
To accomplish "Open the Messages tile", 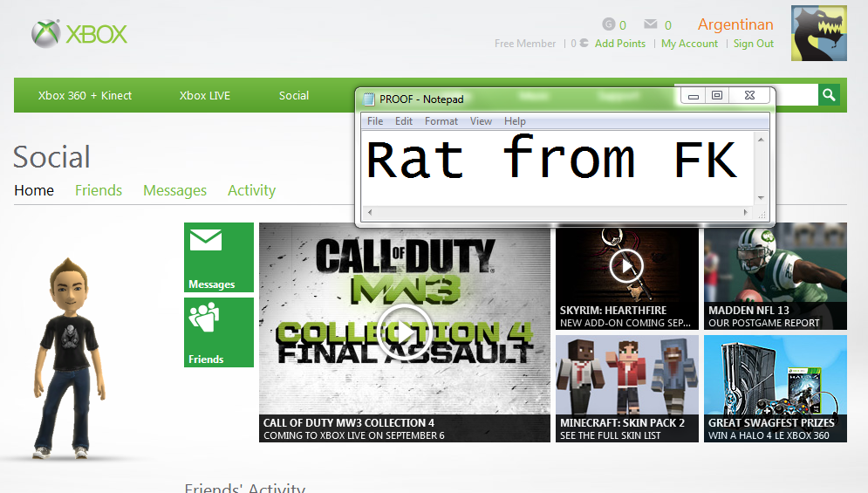I will 219,257.
